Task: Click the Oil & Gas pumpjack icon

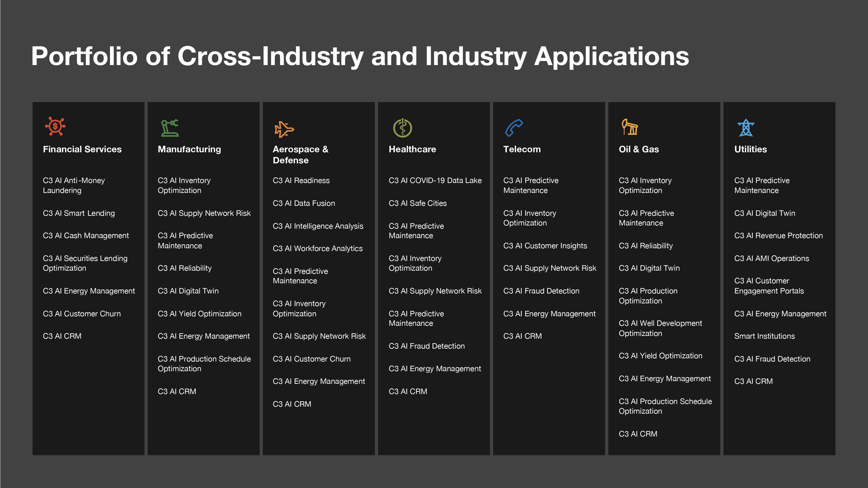Action: tap(630, 127)
